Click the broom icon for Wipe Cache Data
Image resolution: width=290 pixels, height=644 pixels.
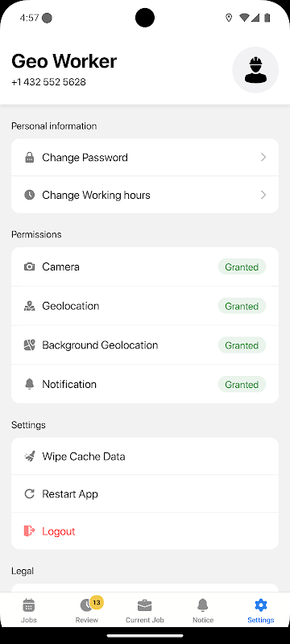pyautogui.click(x=29, y=456)
